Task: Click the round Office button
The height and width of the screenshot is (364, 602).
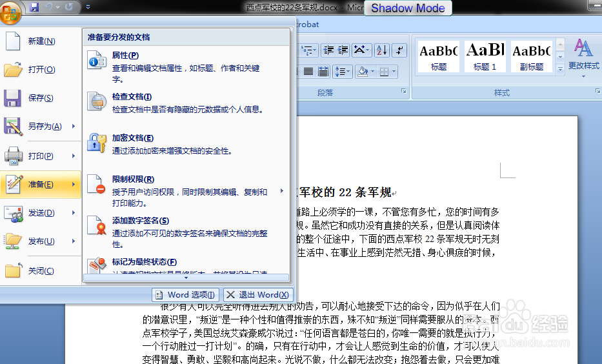Action: [10, 13]
